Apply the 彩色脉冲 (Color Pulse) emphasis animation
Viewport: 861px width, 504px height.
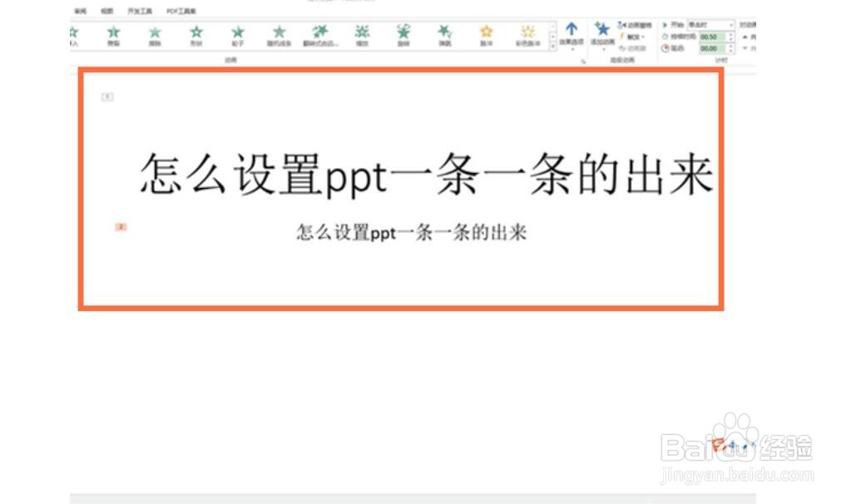527,36
